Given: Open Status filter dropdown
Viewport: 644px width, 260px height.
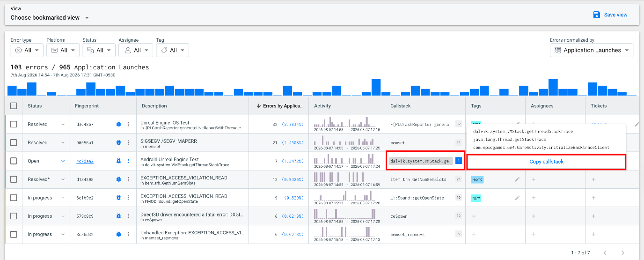Looking at the screenshot, I should point(99,50).
